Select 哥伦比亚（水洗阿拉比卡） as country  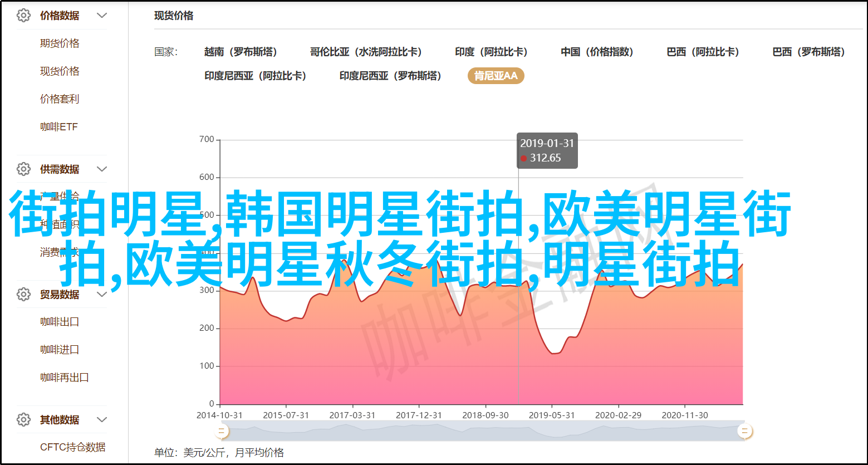(366, 52)
